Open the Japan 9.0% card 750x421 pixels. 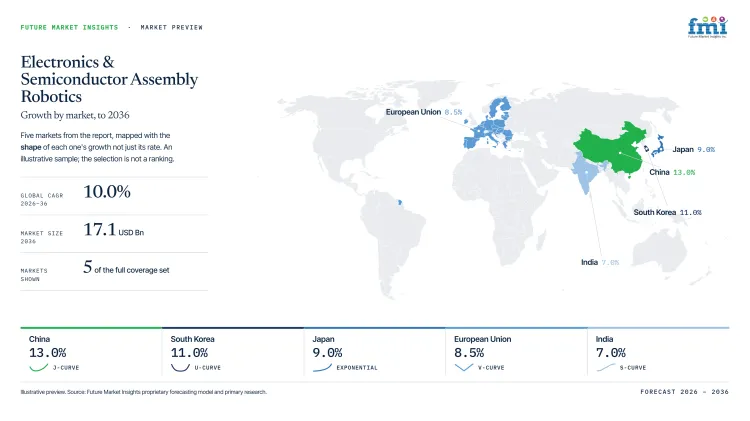point(375,354)
